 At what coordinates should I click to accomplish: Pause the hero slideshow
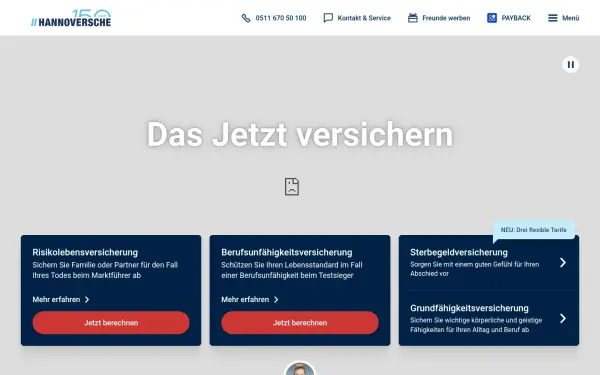click(x=571, y=65)
